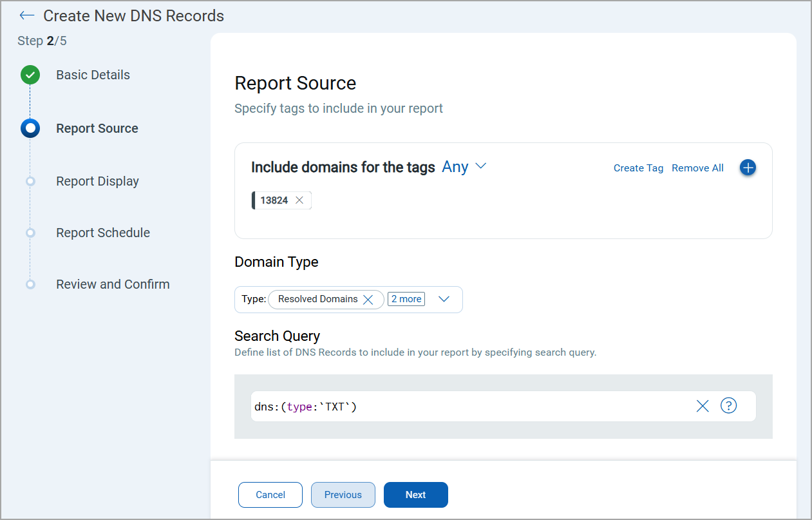Click the Report Display step circle
The width and height of the screenshot is (812, 520).
(x=30, y=182)
